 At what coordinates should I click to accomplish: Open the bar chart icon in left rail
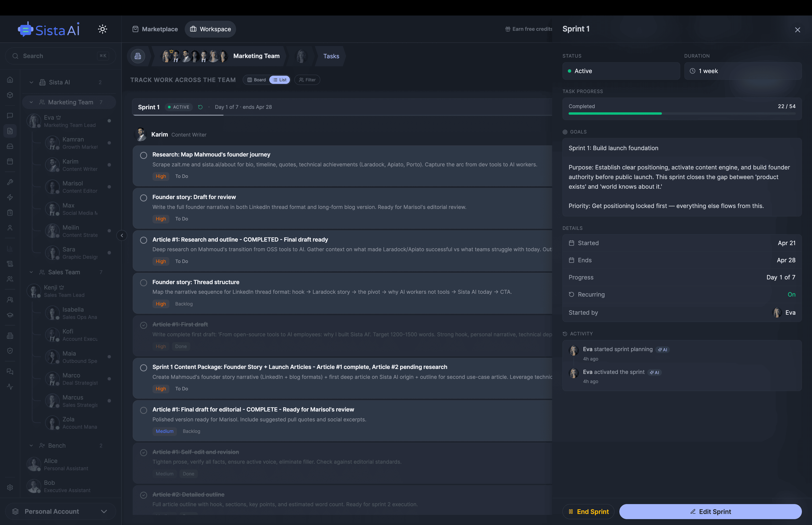pyautogui.click(x=10, y=249)
